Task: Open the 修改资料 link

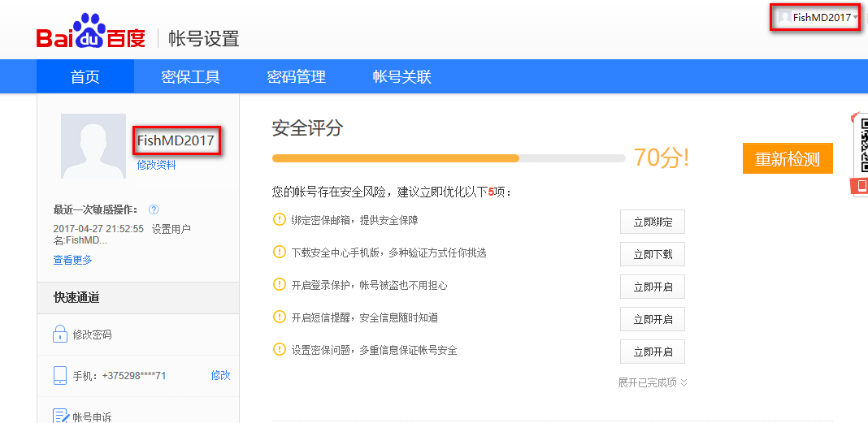Action: 156,165
